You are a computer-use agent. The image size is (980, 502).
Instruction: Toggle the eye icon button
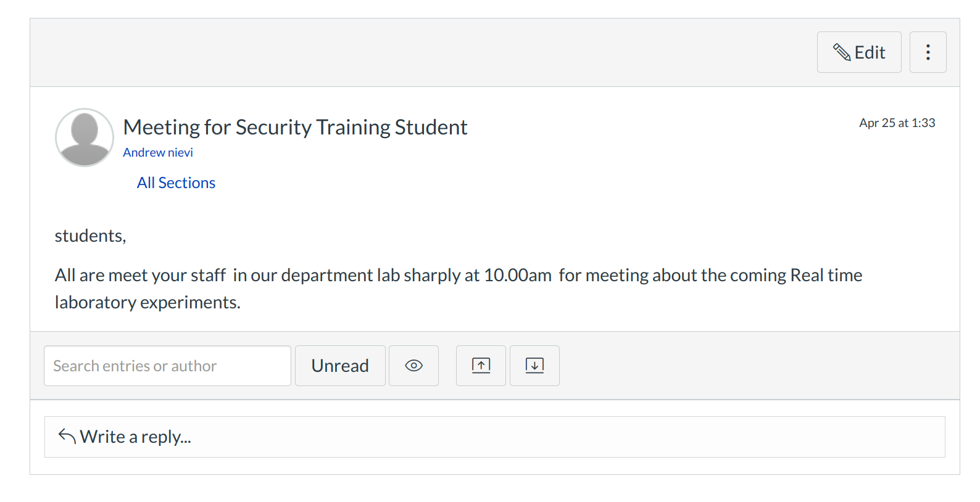413,366
